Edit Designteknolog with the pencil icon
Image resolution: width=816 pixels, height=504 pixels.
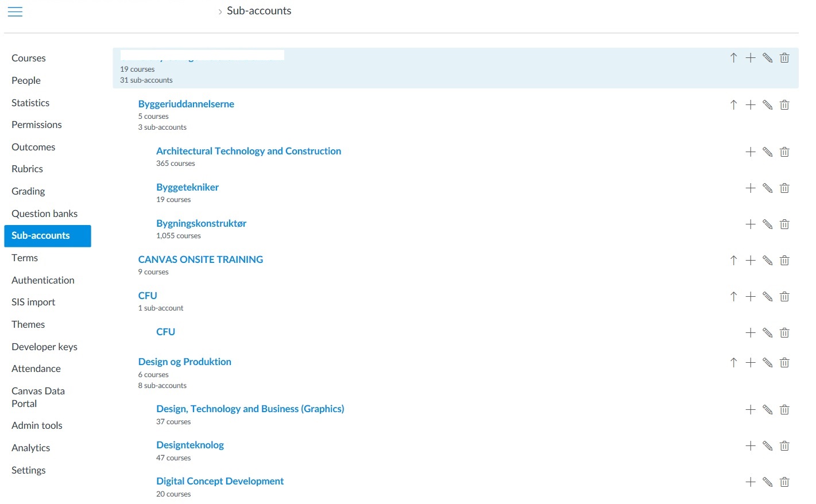767,446
